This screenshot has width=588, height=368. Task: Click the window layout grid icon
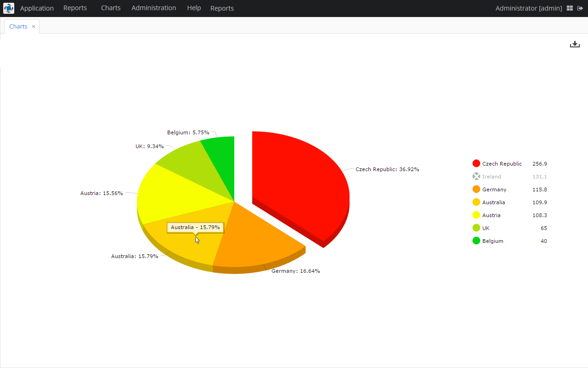click(x=570, y=8)
